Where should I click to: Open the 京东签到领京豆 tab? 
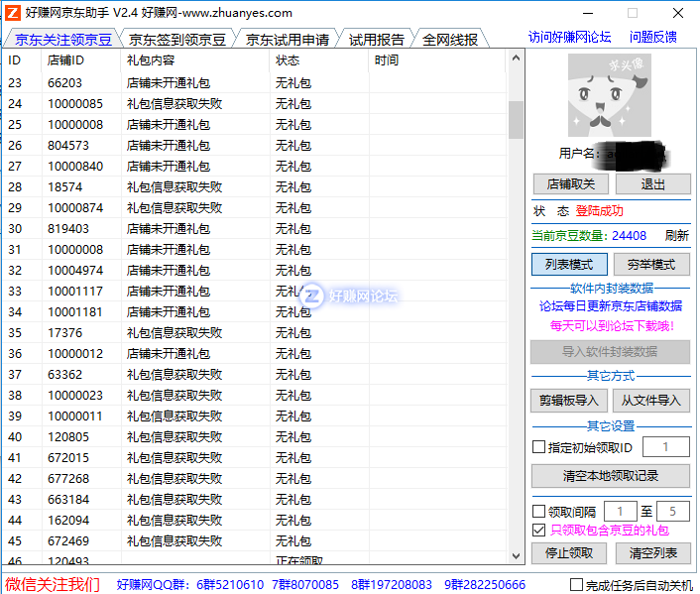pos(177,40)
